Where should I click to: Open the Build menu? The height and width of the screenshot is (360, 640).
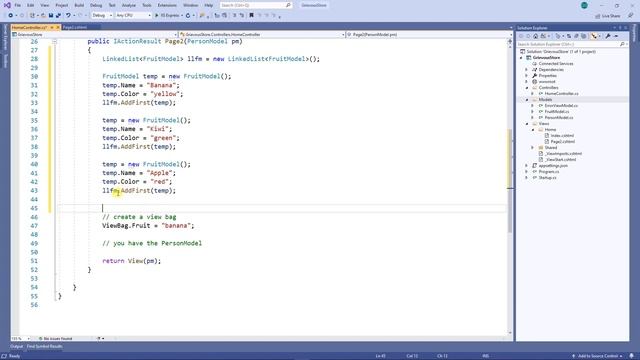[79, 5]
